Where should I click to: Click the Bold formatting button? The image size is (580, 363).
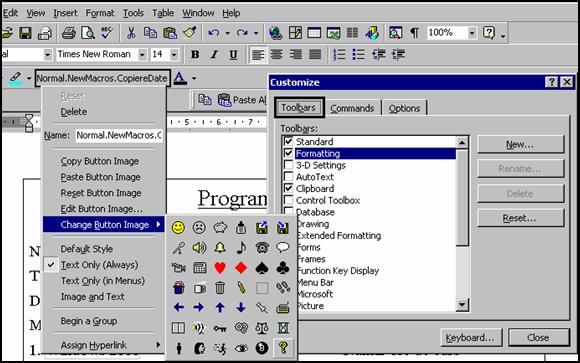tap(195, 55)
